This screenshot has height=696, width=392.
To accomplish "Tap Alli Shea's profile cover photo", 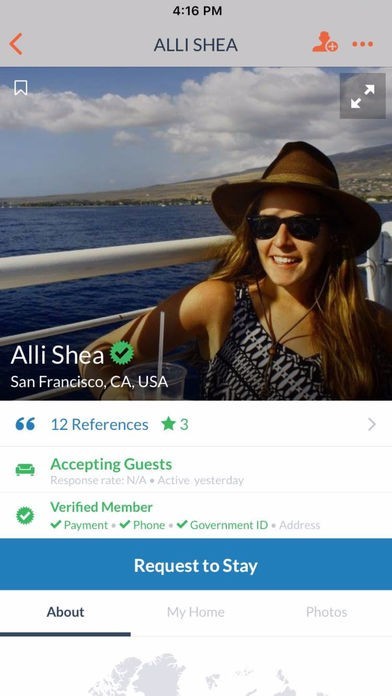I will click(196, 233).
